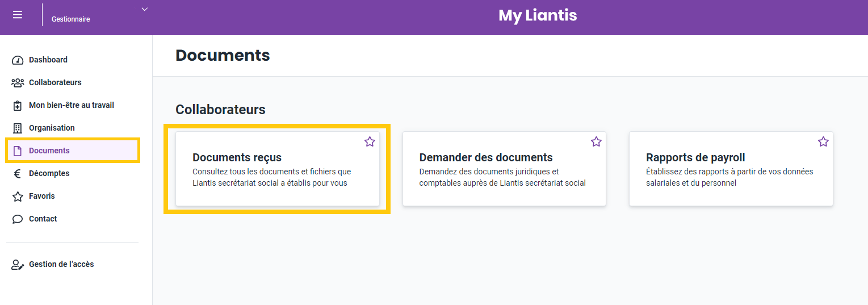The height and width of the screenshot is (305, 868).
Task: Click the 'Consultez tous les documents' description
Action: point(272,177)
